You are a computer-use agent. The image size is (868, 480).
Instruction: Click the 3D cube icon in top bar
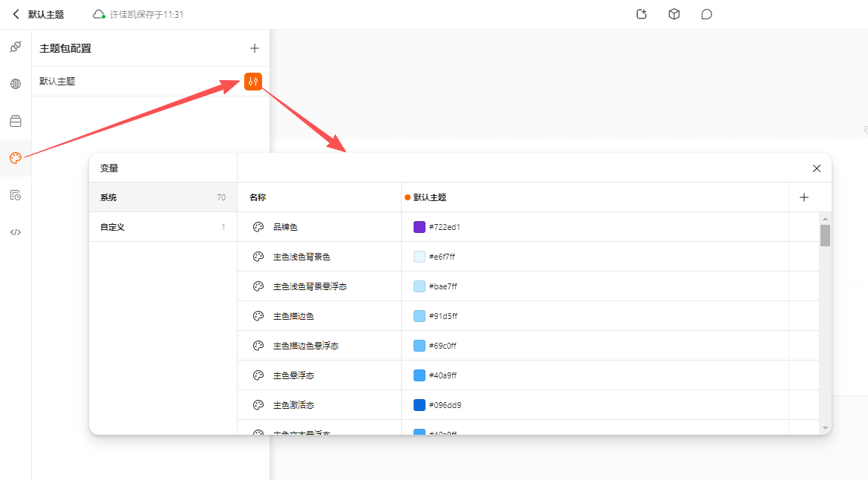click(x=674, y=14)
